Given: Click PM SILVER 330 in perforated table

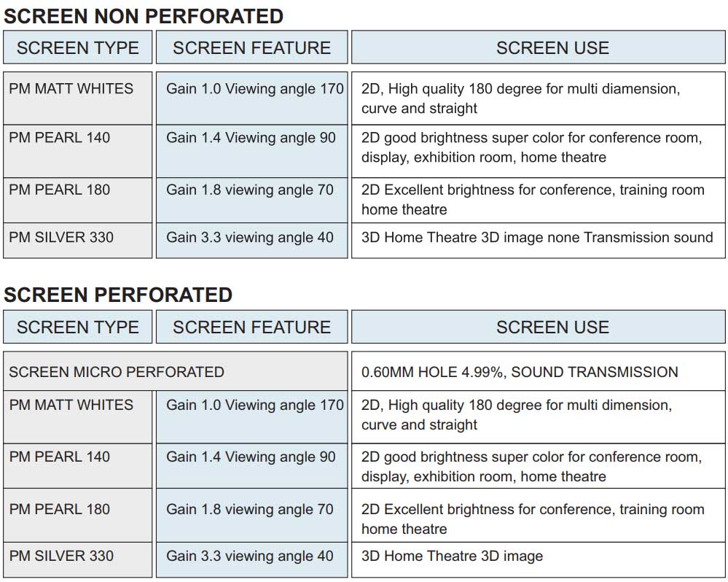Looking at the screenshot, I should pyautogui.click(x=61, y=556).
